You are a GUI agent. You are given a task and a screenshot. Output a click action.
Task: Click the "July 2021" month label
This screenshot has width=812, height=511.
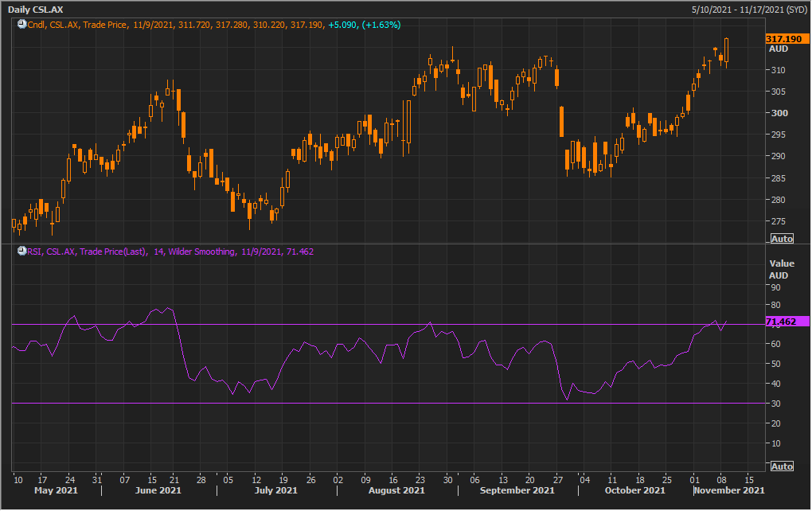click(276, 490)
